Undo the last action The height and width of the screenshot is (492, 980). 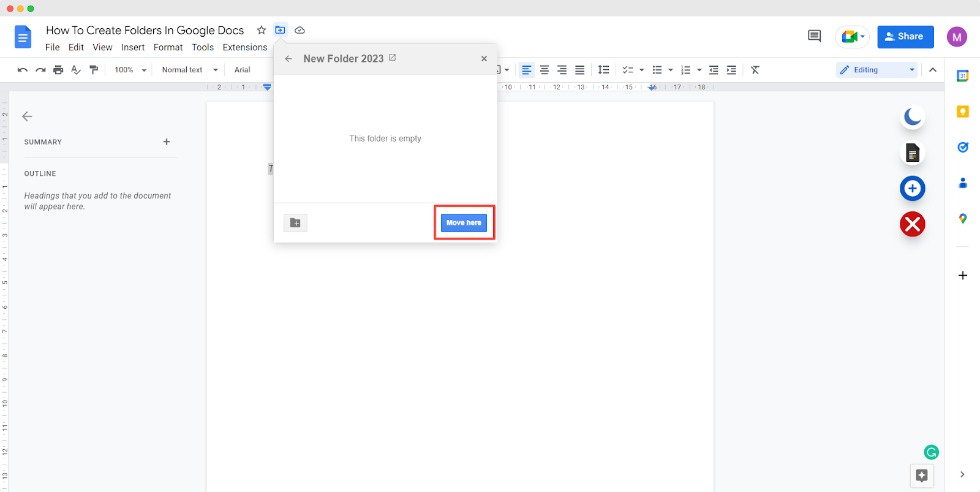point(23,70)
